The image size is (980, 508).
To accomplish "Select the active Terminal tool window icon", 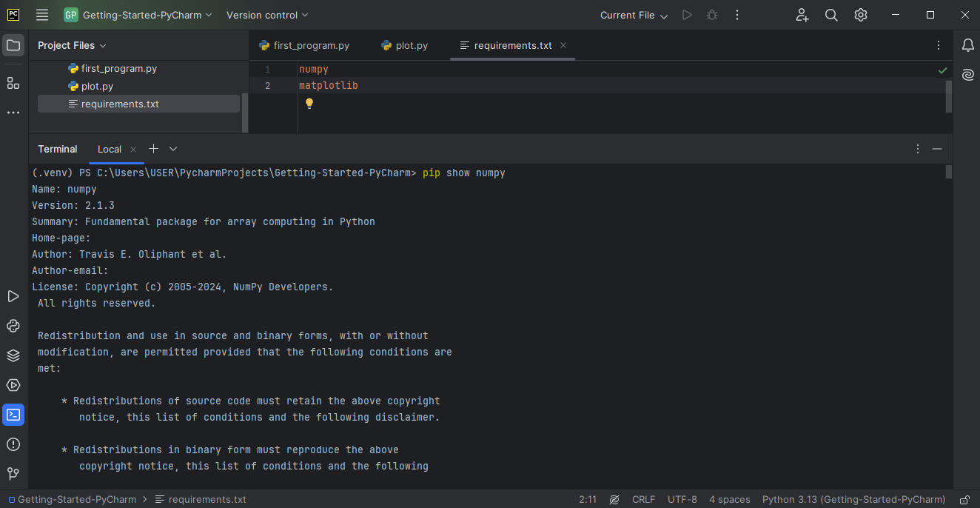I will coord(13,415).
